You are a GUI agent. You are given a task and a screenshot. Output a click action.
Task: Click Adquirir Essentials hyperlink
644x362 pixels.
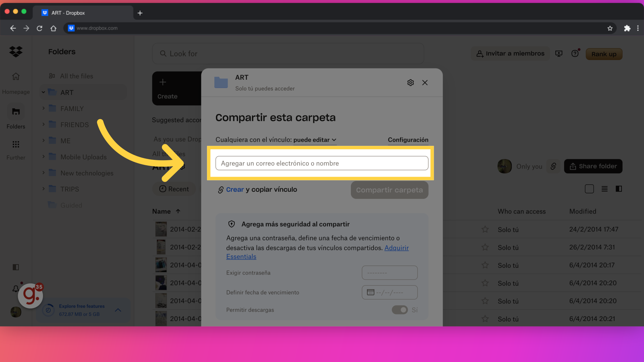coord(318,252)
